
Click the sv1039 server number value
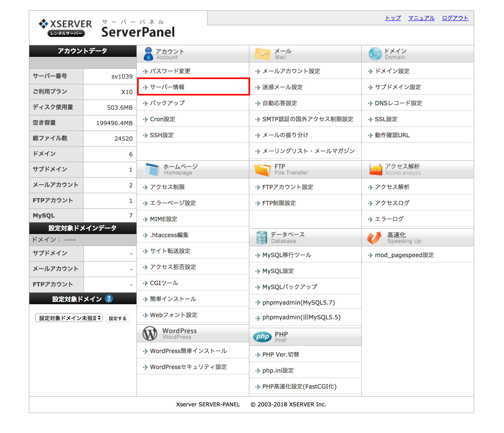pos(122,77)
